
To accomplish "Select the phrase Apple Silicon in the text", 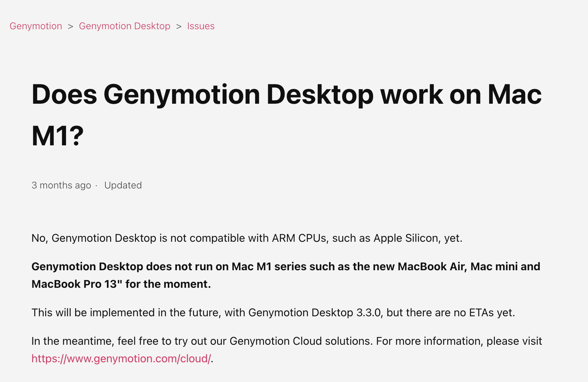I will (405, 238).
